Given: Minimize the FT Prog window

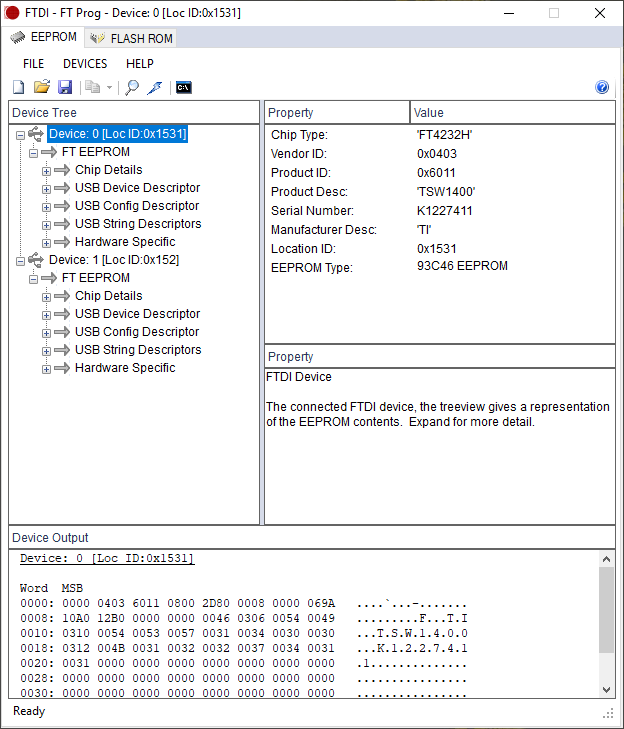Looking at the screenshot, I should click(x=509, y=13).
